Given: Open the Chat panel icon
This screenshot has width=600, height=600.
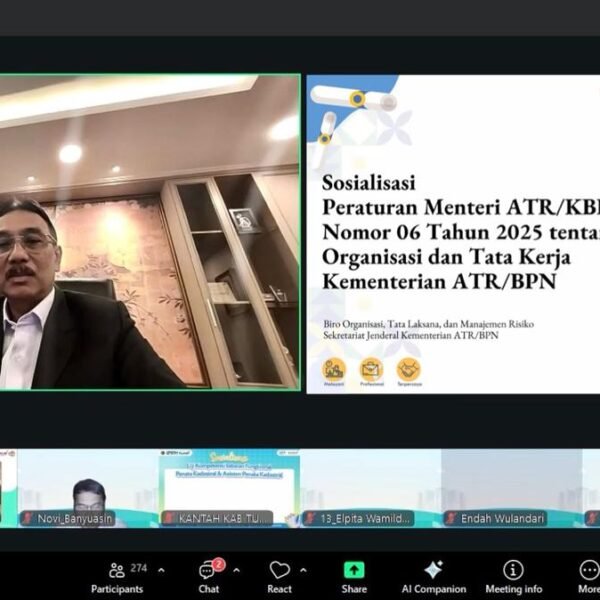Looking at the screenshot, I should tap(207, 571).
